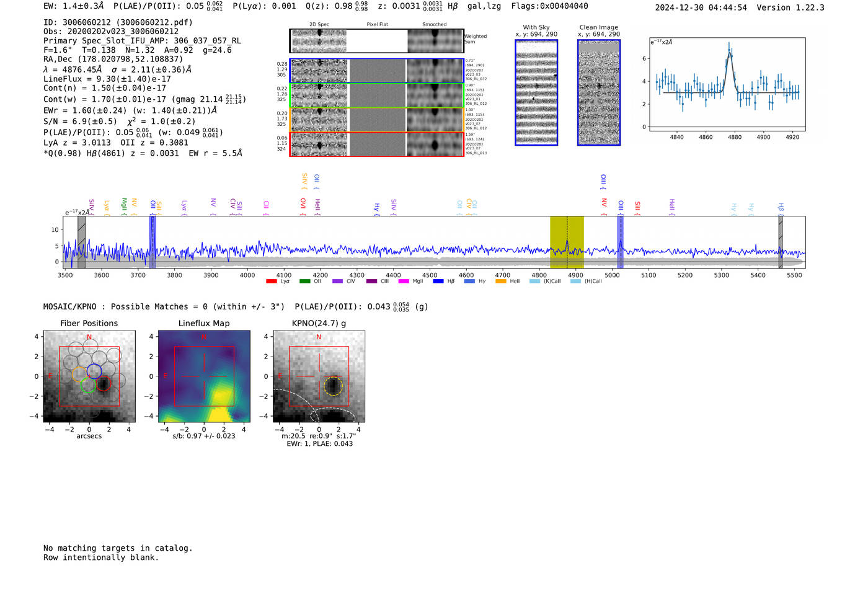Image resolution: width=868 pixels, height=591 pixels.
Task: Click the blue OII band near 3740
Action: (x=153, y=242)
